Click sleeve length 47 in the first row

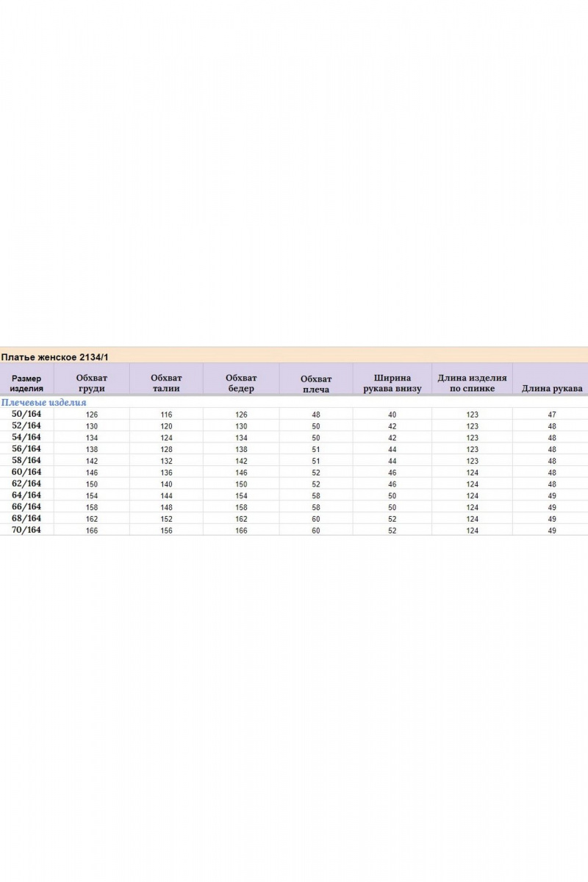[x=552, y=415]
